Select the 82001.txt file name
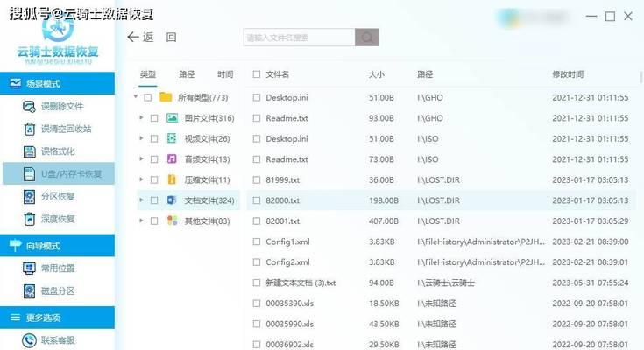Viewport: 644px width, 350px height. tap(282, 221)
